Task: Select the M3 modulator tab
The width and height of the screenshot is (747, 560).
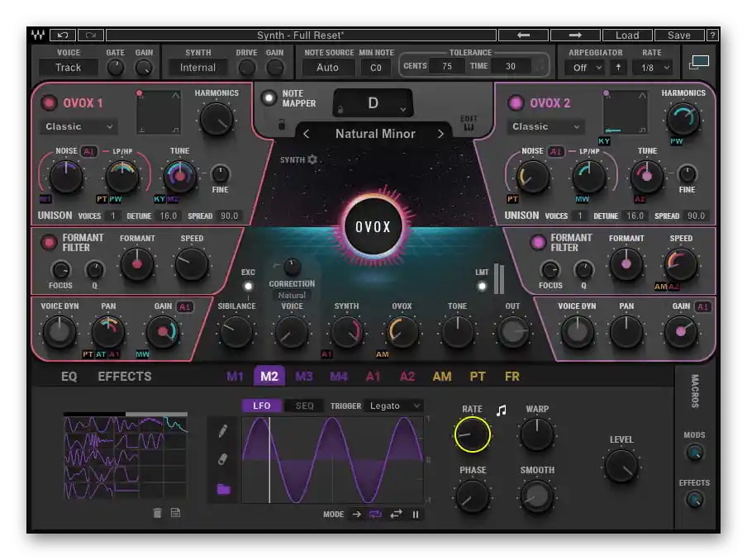Action: [304, 377]
